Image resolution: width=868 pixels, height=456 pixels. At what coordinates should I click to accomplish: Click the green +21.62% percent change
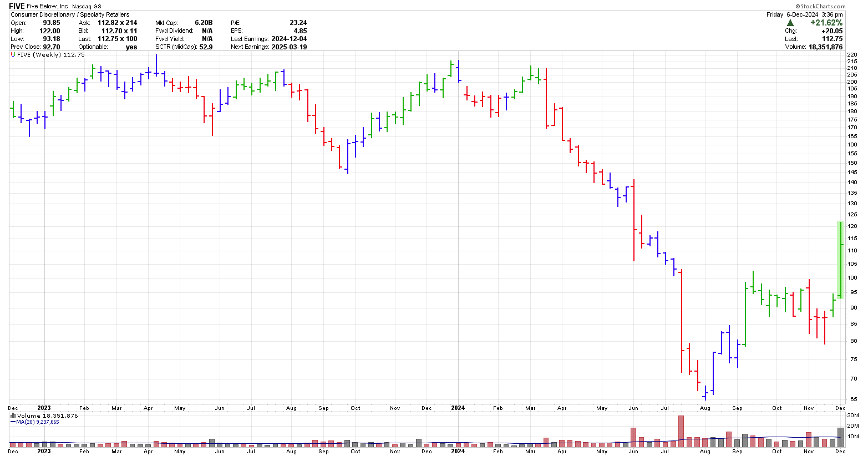click(x=826, y=23)
